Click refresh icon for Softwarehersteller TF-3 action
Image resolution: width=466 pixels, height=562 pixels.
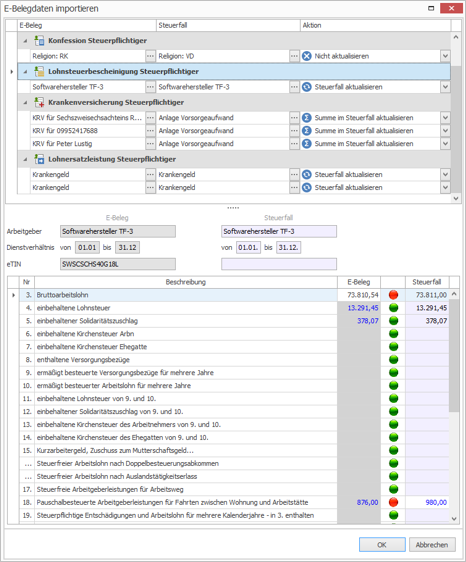tap(306, 87)
